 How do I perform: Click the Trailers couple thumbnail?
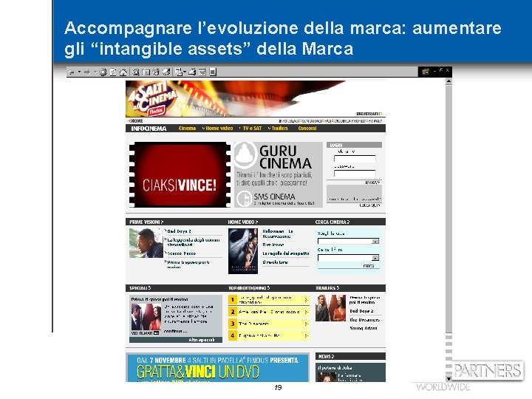coord(330,308)
